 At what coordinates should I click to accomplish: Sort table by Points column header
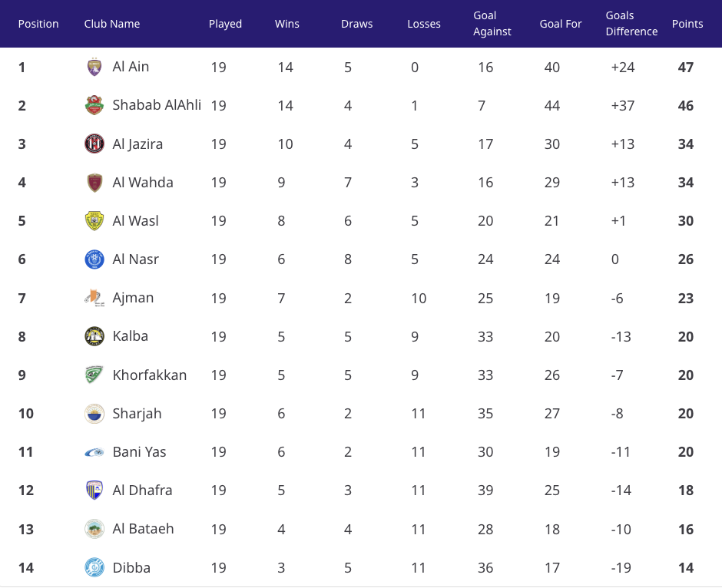[x=687, y=24]
